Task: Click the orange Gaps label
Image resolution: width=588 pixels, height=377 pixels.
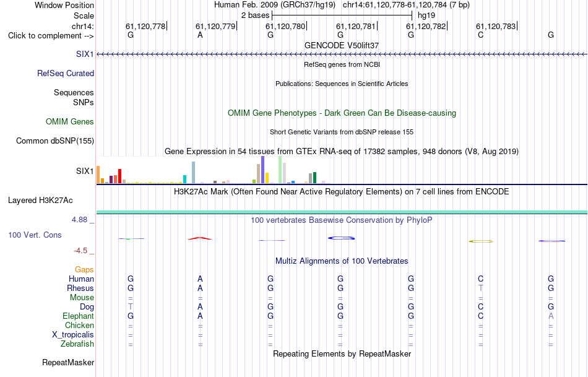Action: [84, 270]
